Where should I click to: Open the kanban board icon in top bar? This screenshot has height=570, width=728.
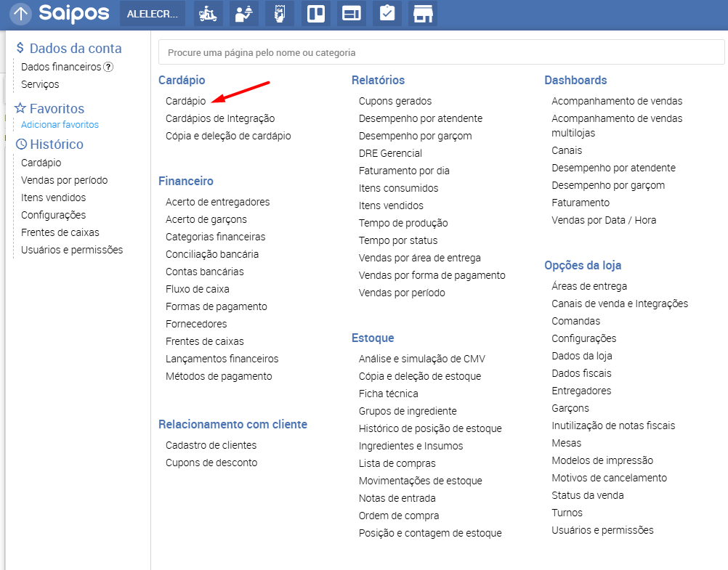(315, 14)
